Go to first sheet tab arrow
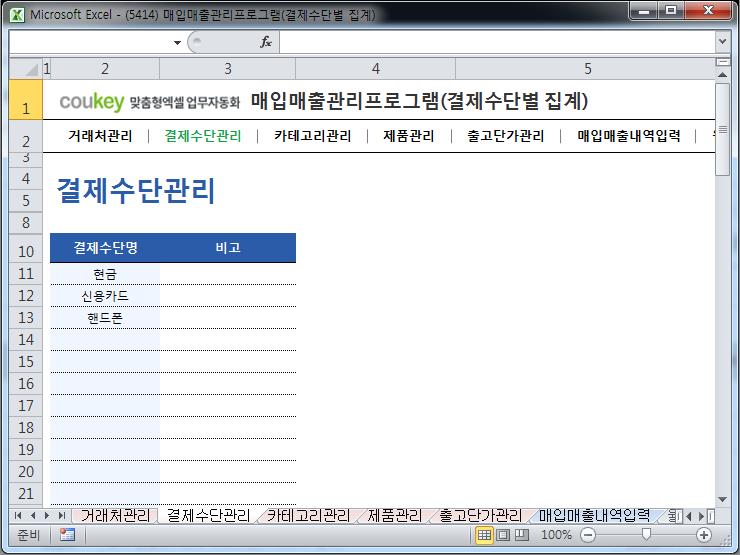 point(17,515)
